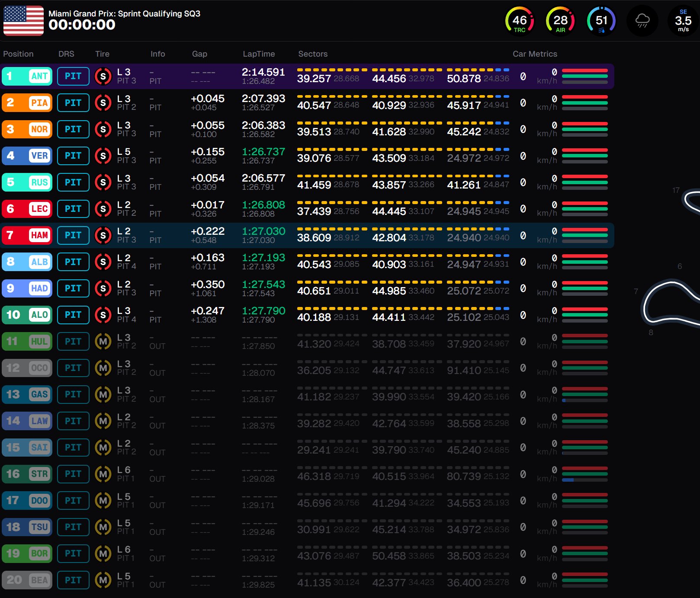Click OCO's third sector time 91.410
700x598 pixels.
coord(464,370)
